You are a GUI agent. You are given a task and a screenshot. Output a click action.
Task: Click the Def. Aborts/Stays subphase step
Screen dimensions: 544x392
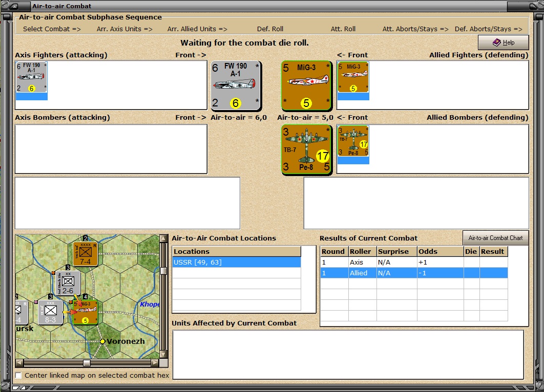pos(489,29)
